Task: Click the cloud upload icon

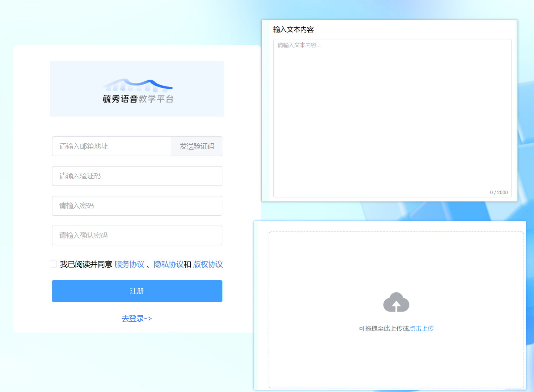Action: (x=396, y=302)
